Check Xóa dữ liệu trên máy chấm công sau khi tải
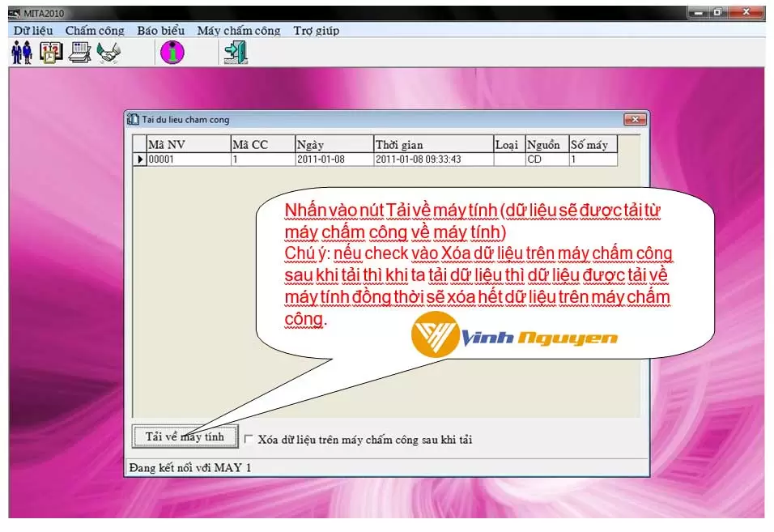Viewport: 774px width, 532px height. point(249,439)
